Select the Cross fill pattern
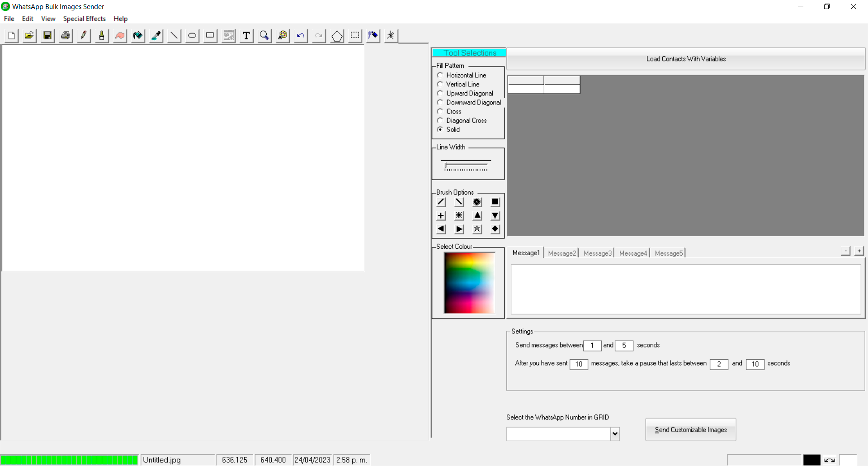The height and width of the screenshot is (466, 868). point(449,111)
